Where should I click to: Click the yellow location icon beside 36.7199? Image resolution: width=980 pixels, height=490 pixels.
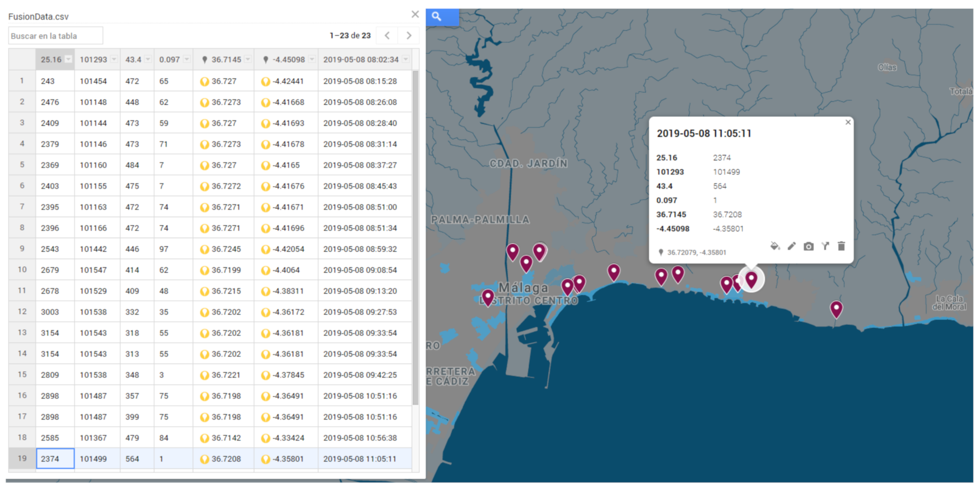205,270
